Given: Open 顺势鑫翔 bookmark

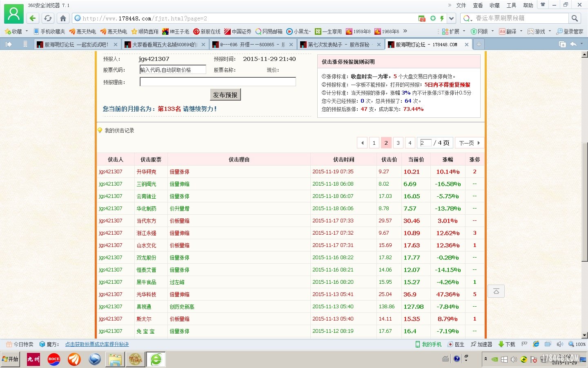Looking at the screenshot, I should click(145, 31).
